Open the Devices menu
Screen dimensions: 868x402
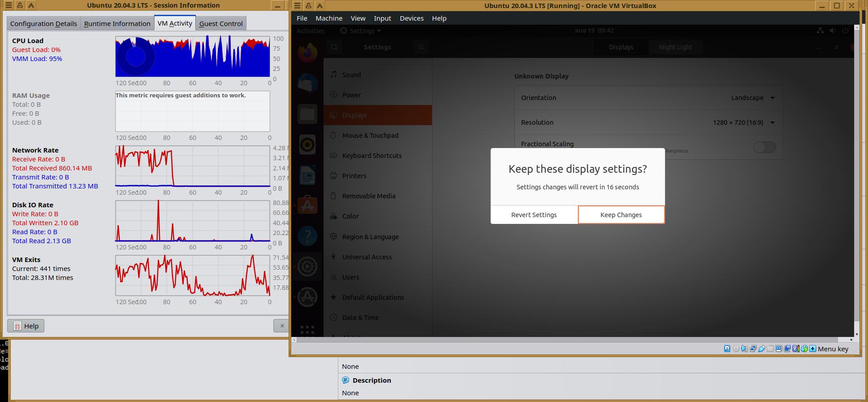(x=412, y=18)
